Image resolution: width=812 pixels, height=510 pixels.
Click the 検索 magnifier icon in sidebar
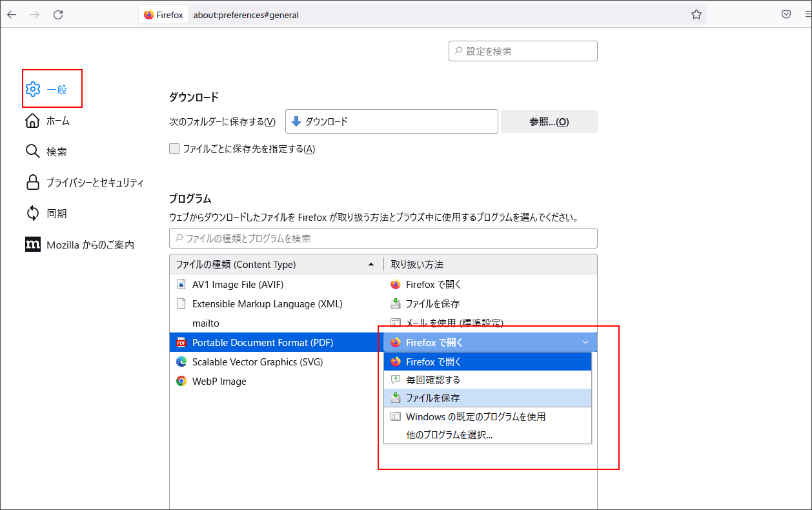32,151
